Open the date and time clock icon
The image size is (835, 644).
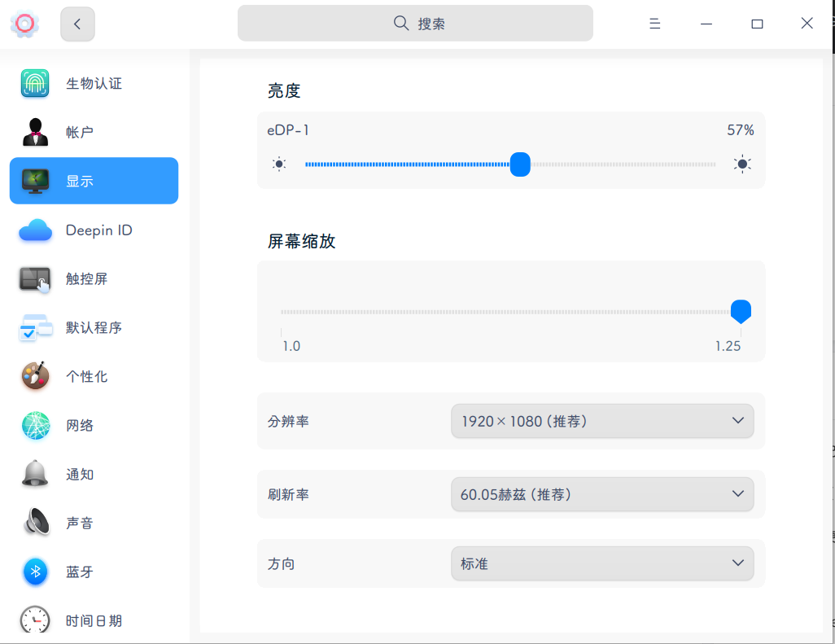[35, 620]
